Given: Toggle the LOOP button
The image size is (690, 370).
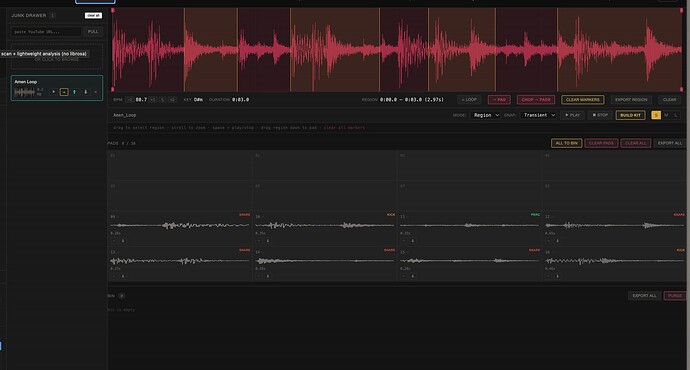Looking at the screenshot, I should click(x=469, y=100).
